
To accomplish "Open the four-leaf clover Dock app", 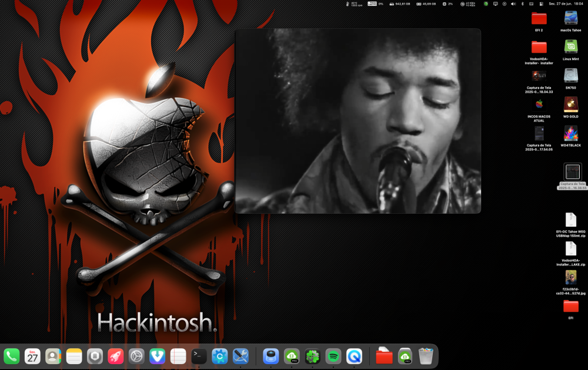I will pos(312,356).
